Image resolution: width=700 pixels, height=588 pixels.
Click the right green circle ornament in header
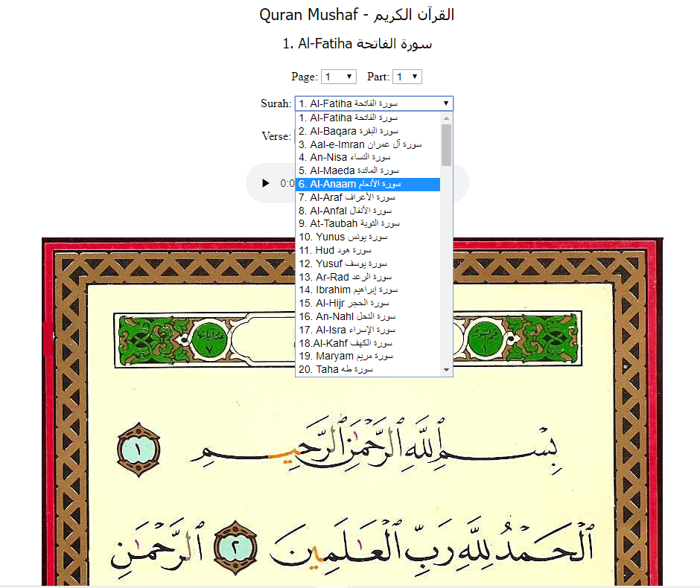click(485, 340)
